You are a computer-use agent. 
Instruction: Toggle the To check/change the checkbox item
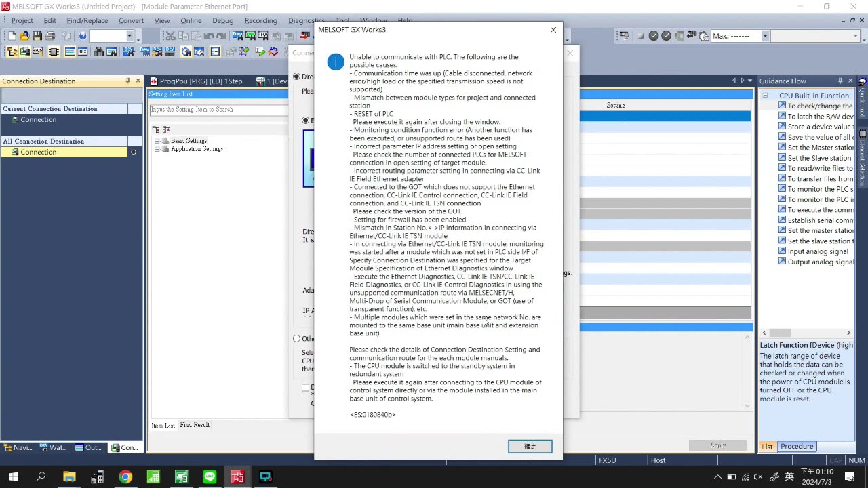tap(782, 106)
